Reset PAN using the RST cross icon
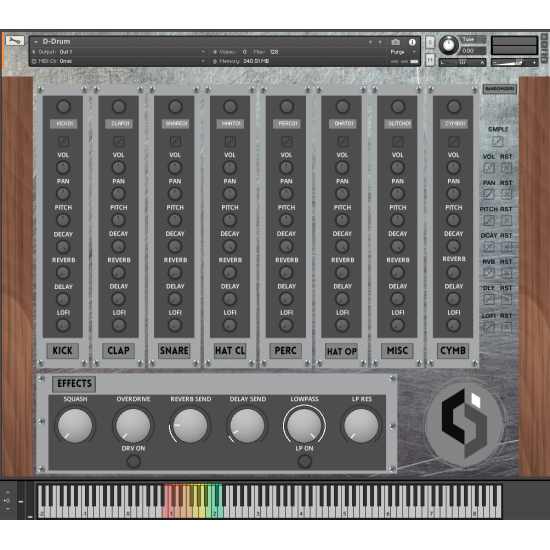 click(x=506, y=194)
